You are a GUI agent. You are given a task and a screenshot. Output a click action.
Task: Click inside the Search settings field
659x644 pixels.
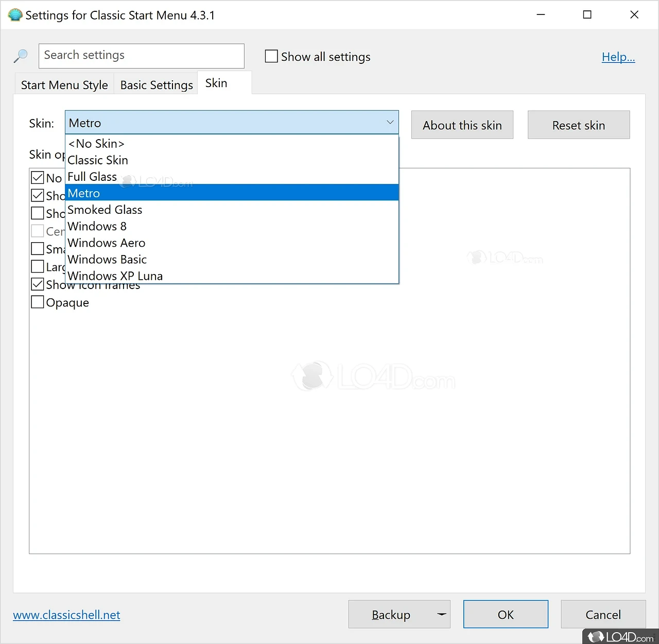tap(142, 56)
